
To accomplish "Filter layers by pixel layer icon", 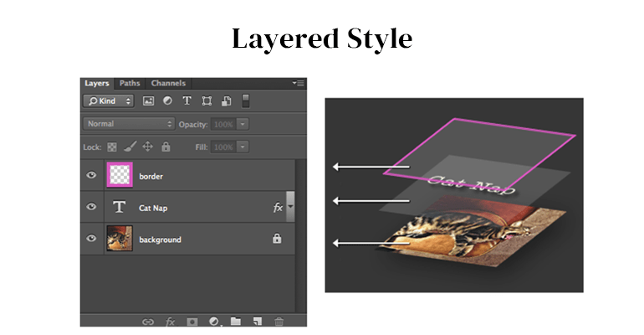I will (149, 100).
